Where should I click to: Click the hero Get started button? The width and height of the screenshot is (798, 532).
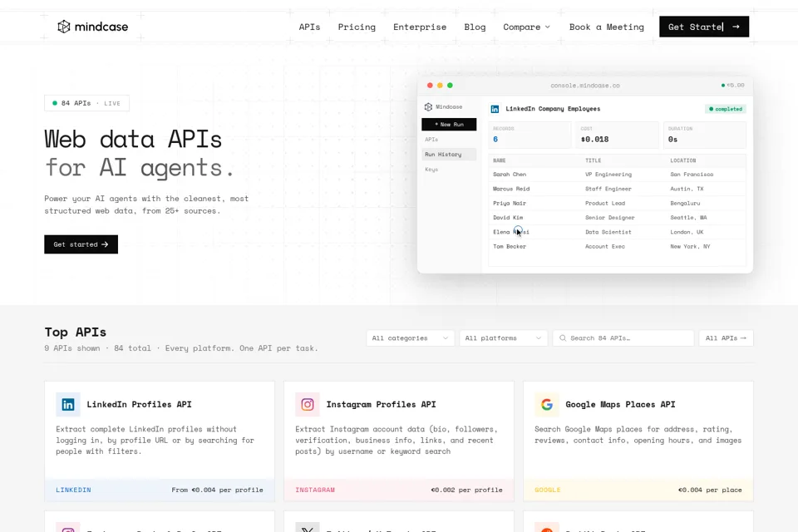(81, 244)
